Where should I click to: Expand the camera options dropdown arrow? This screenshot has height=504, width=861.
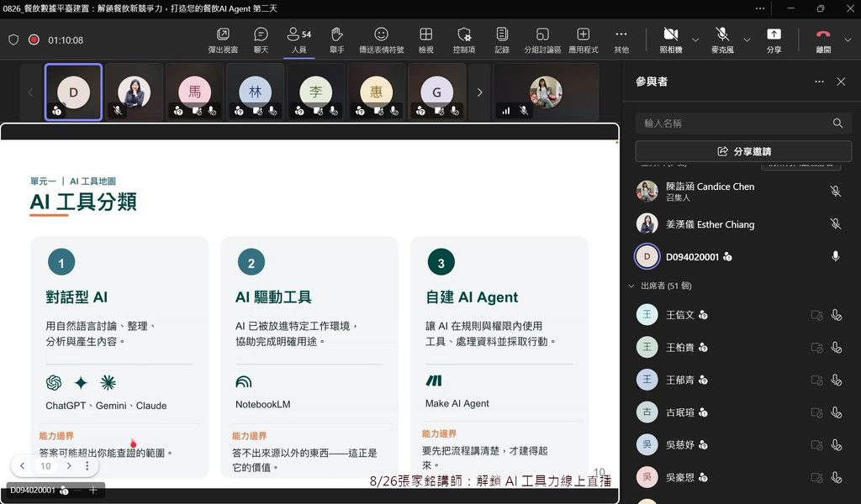coord(695,40)
